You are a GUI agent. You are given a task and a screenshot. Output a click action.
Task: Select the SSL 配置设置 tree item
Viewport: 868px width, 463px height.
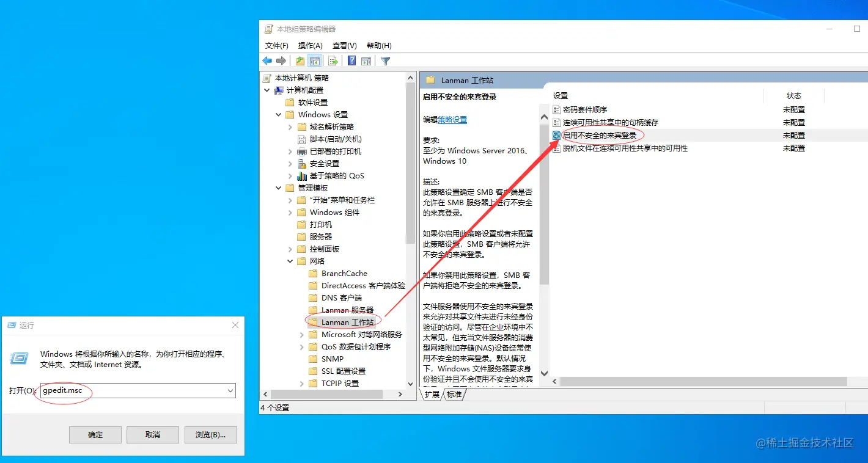344,371
